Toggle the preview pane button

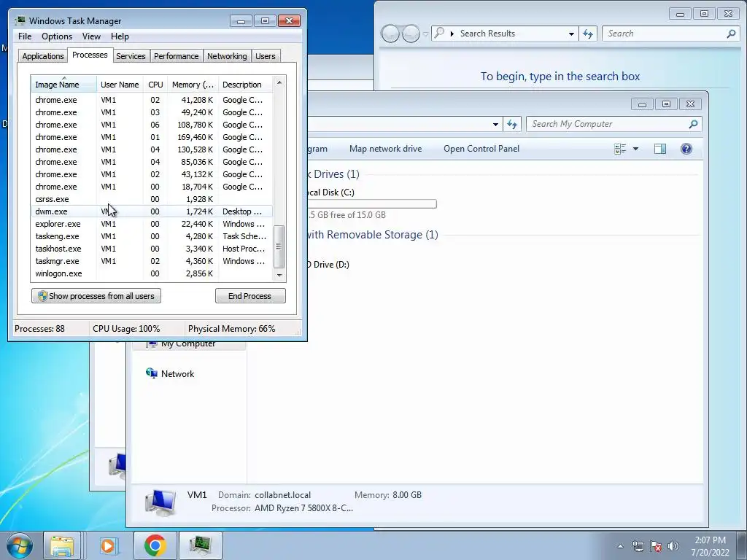659,149
